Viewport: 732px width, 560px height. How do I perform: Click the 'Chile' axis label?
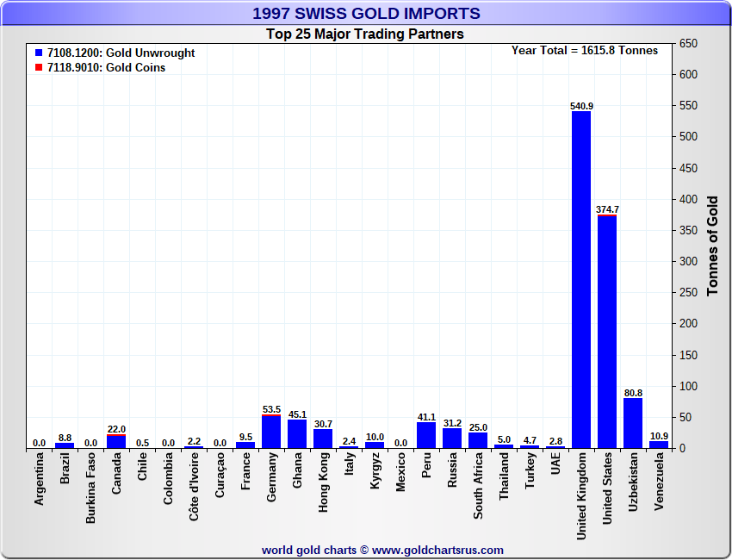142,466
